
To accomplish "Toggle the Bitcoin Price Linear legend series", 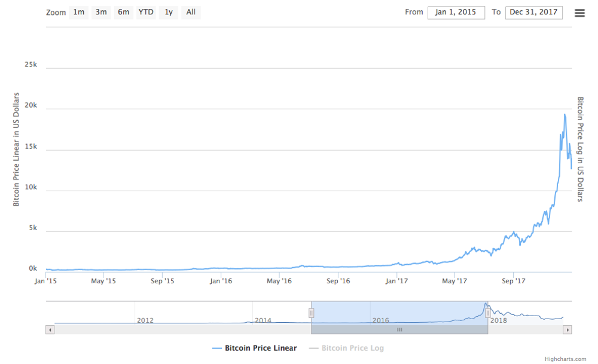I will [x=255, y=348].
